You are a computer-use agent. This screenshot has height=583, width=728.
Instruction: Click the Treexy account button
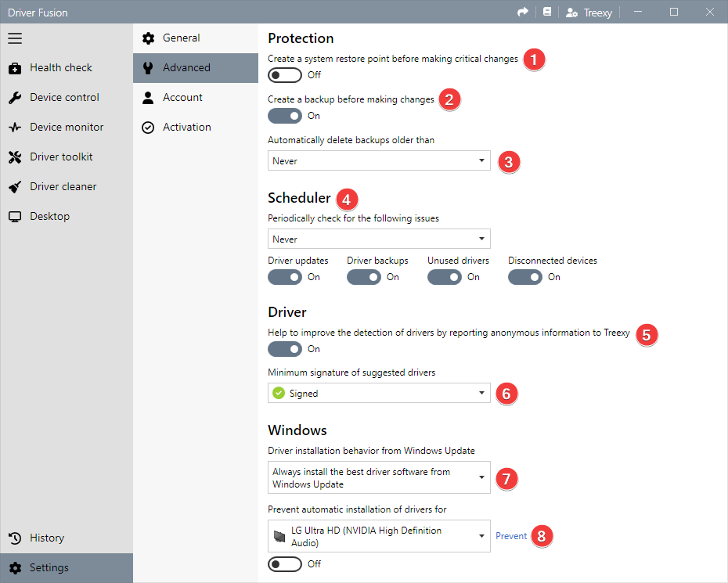589,13
